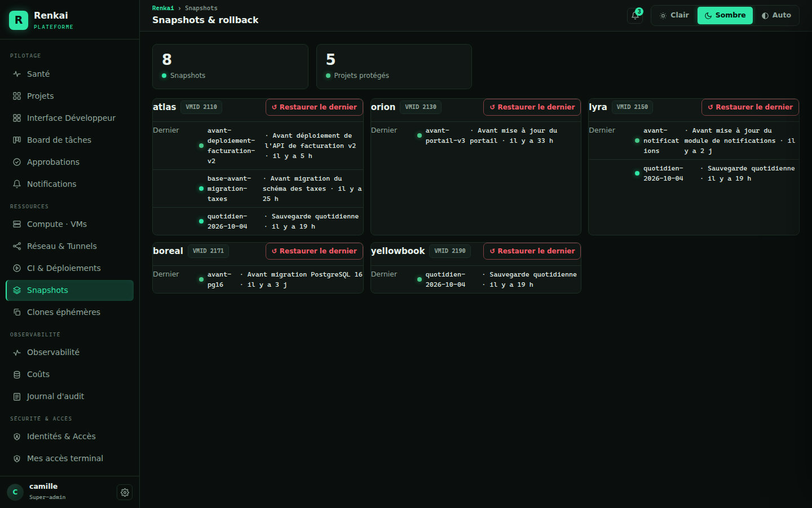This screenshot has width=812, height=508.
Task: Click the Projets protégés stat card
Action: 394,67
